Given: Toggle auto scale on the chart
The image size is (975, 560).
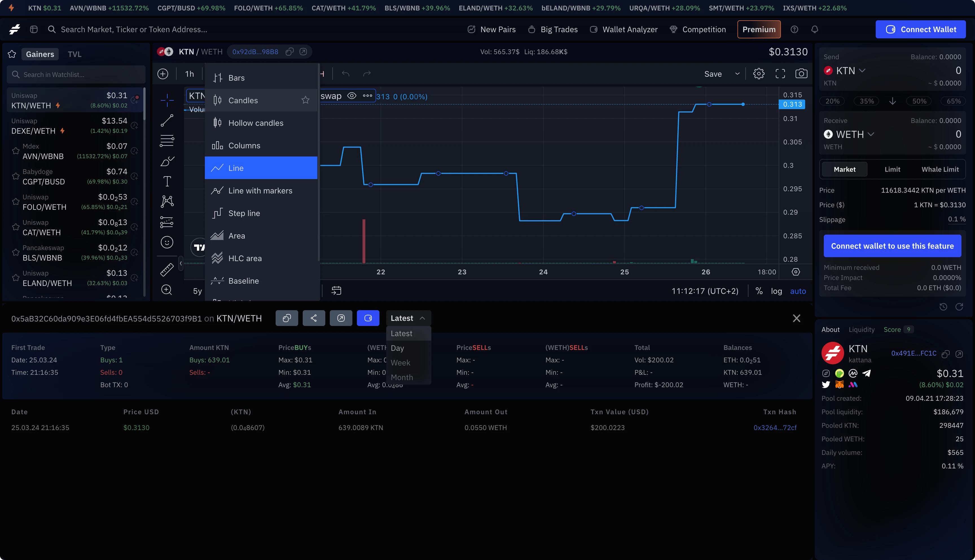Looking at the screenshot, I should point(798,291).
